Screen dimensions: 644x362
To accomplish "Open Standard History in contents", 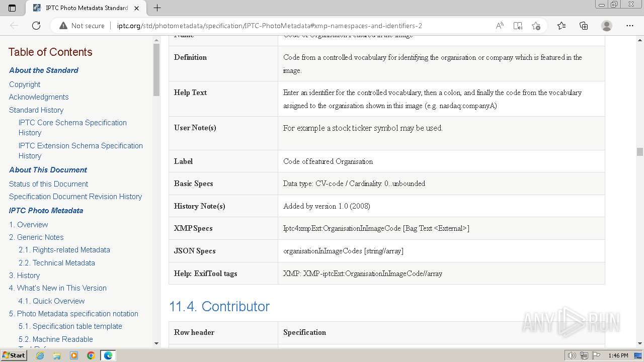I will 36,110.
